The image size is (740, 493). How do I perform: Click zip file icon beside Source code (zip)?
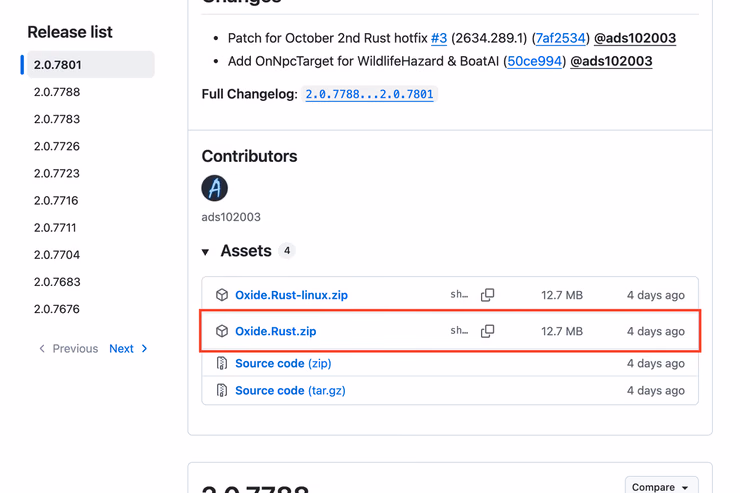tap(222, 363)
